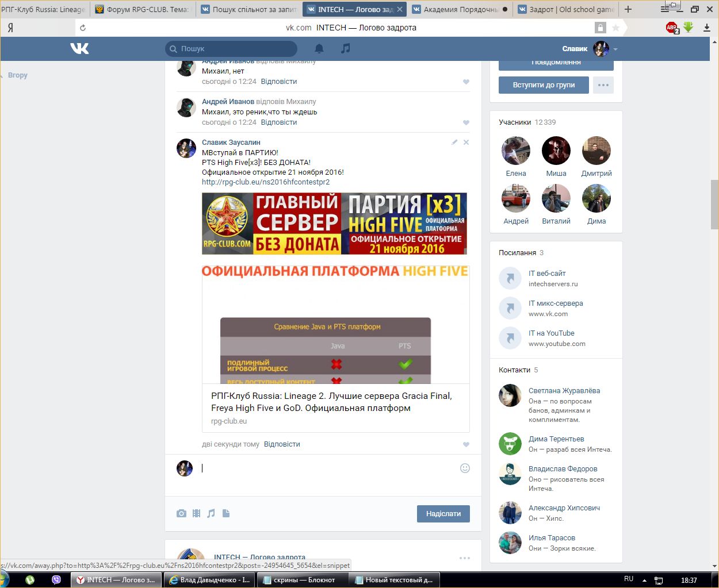The height and width of the screenshot is (588, 719).
Task: Open contact Дима Терентьев
Action: click(x=556, y=439)
